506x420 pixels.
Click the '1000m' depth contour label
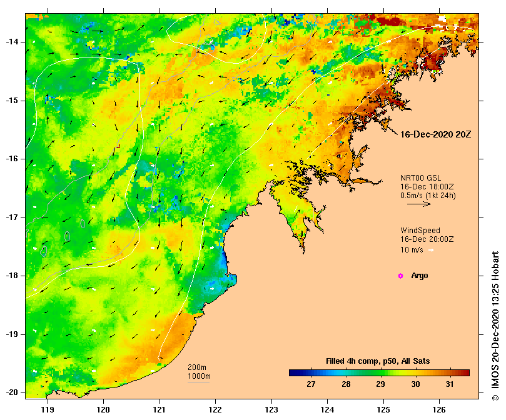pyautogui.click(x=199, y=376)
